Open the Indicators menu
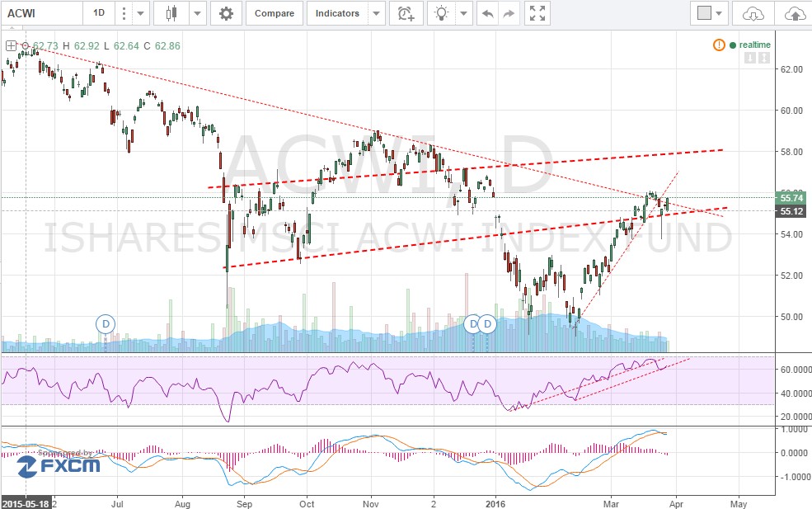 click(337, 13)
